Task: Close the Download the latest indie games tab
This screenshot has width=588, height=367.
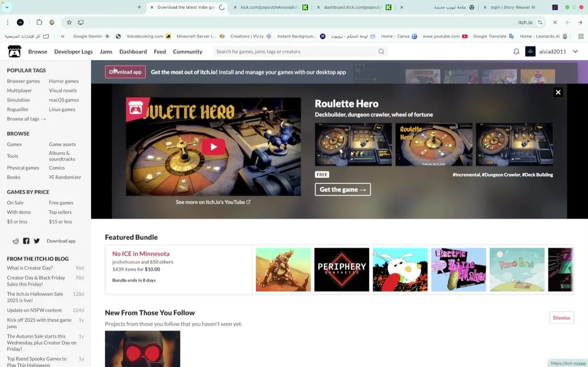Action: pyautogui.click(x=152, y=7)
